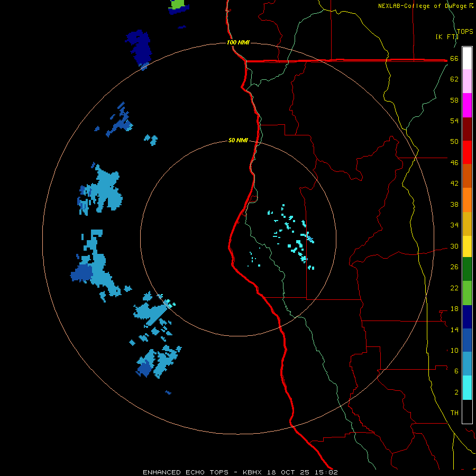Viewport: 476px width, 476px height.
Task: Click the legend value "18"
Action: tap(454, 309)
